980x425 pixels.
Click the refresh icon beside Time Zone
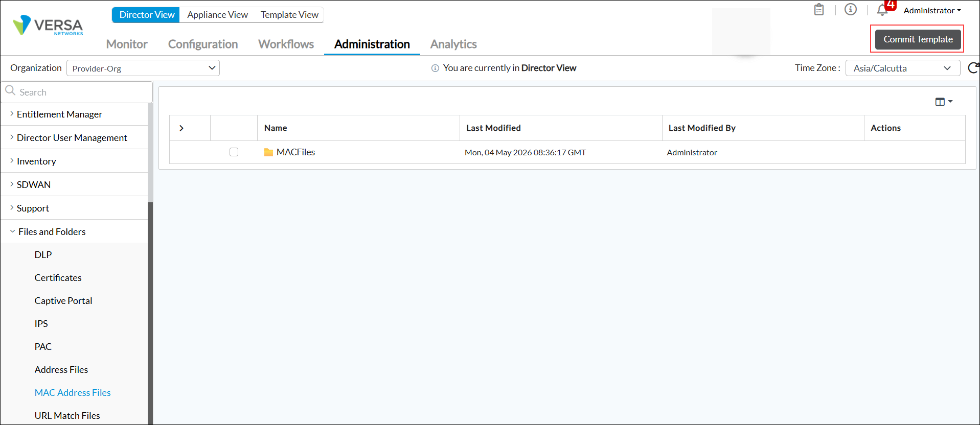[974, 68]
